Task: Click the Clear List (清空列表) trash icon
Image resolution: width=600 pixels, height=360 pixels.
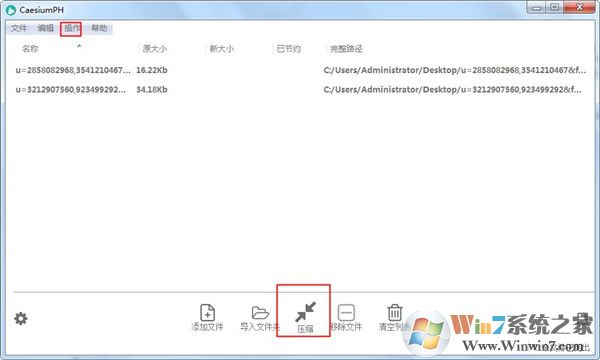Action: (x=395, y=313)
